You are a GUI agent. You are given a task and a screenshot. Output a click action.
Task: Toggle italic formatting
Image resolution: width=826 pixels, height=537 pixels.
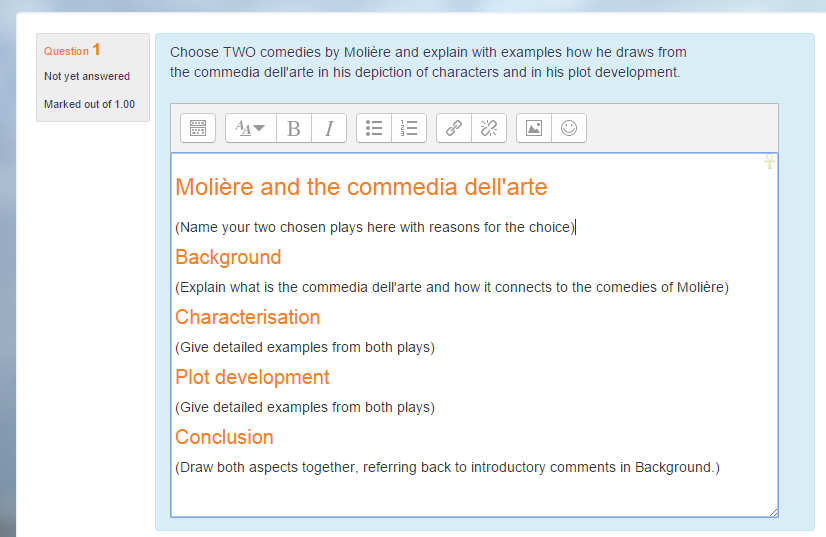pyautogui.click(x=329, y=128)
